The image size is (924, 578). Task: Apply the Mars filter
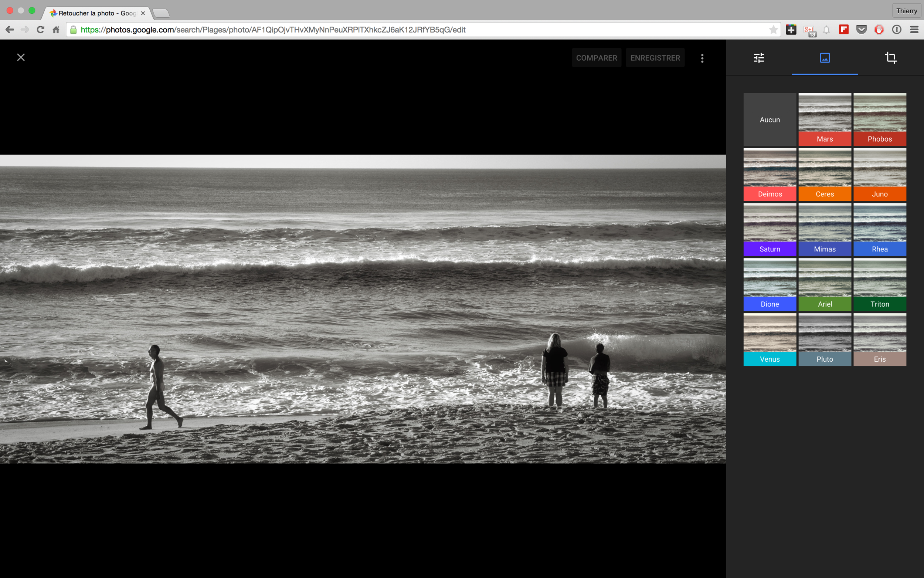point(824,119)
